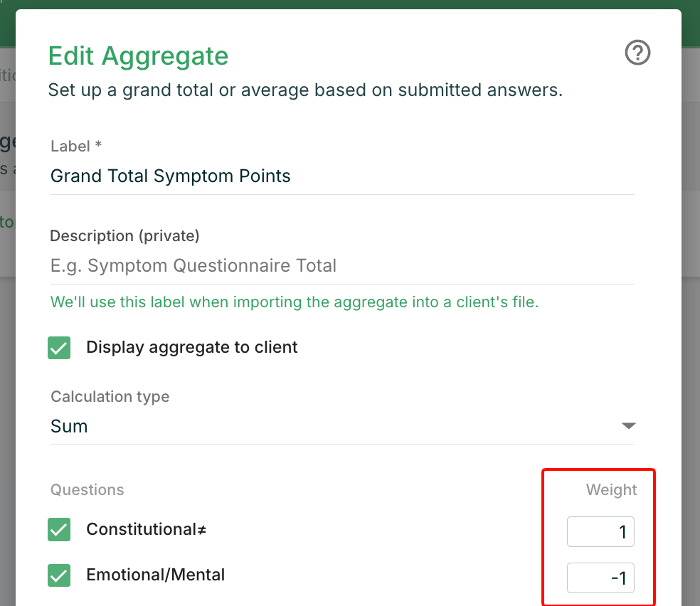Click the Constitutional question label text
The height and width of the screenshot is (606, 700).
pyautogui.click(x=146, y=530)
